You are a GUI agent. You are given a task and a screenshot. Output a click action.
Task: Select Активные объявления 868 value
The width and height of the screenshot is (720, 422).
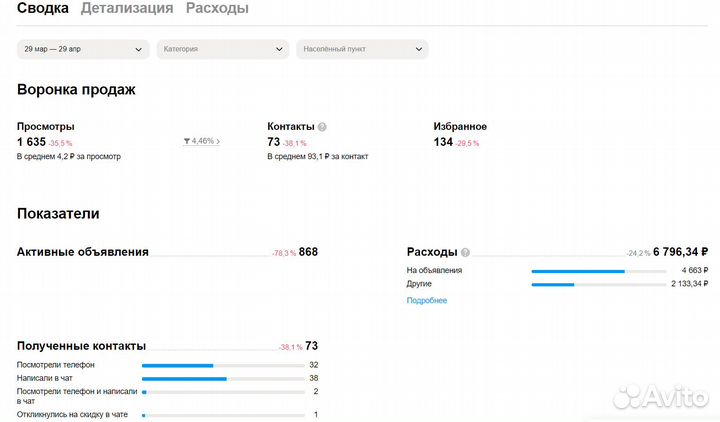[x=308, y=252]
